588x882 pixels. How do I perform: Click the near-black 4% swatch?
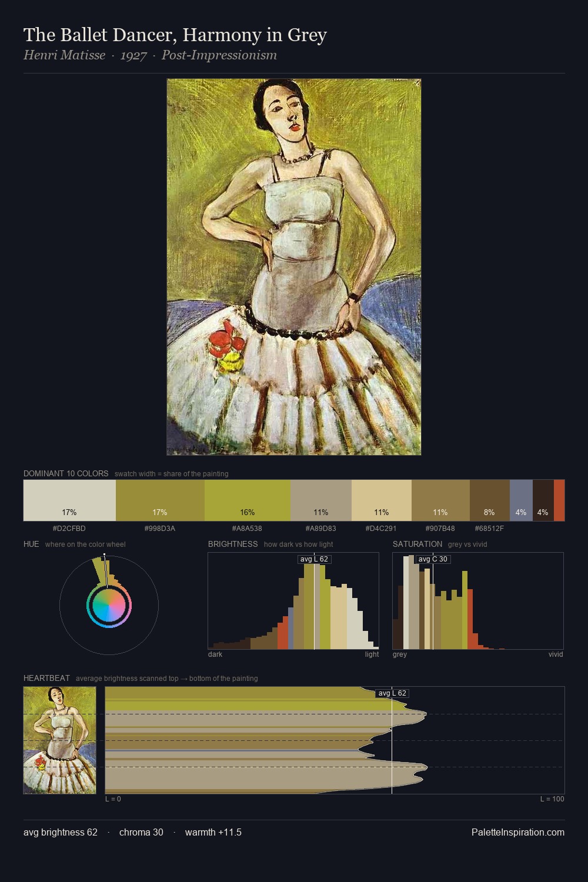pos(543,500)
